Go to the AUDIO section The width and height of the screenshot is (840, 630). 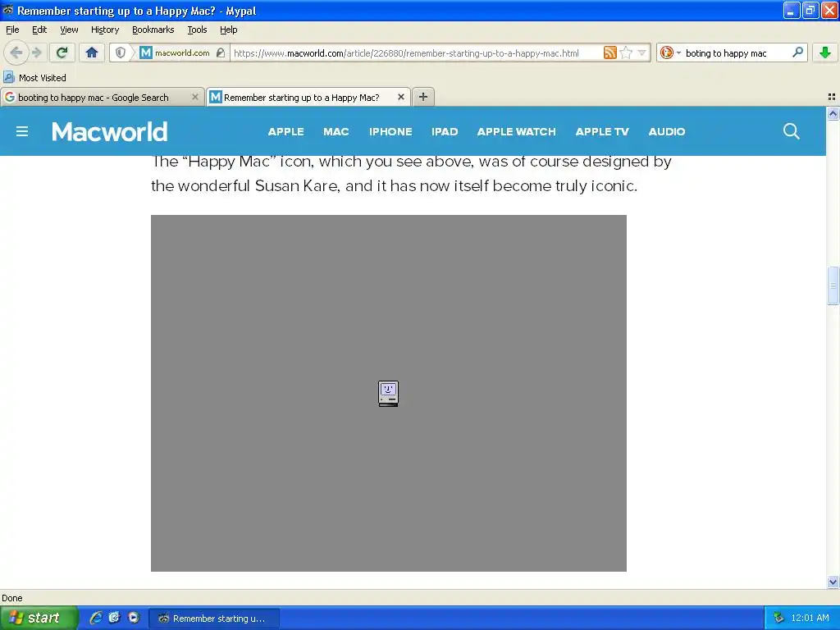point(667,132)
